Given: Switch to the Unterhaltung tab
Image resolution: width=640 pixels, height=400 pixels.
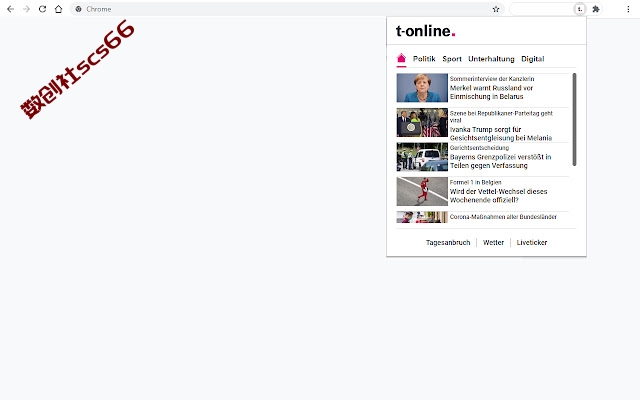Looking at the screenshot, I should 491,59.
